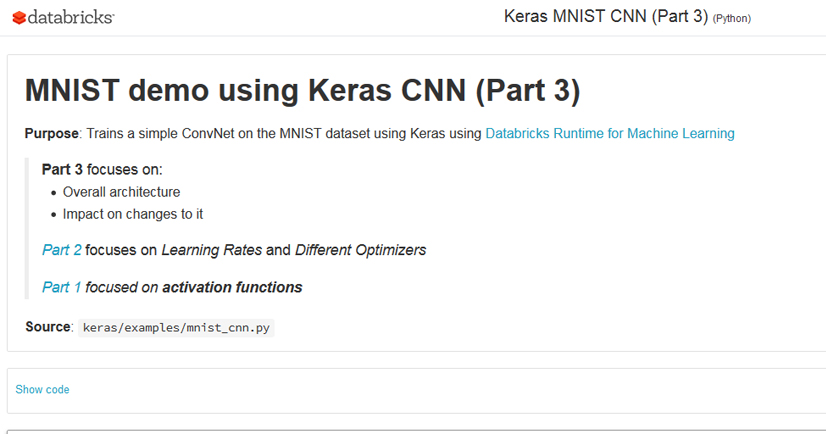Open the Databricks Runtime for Machine Learning link
826x434 pixels.
pyautogui.click(x=609, y=133)
